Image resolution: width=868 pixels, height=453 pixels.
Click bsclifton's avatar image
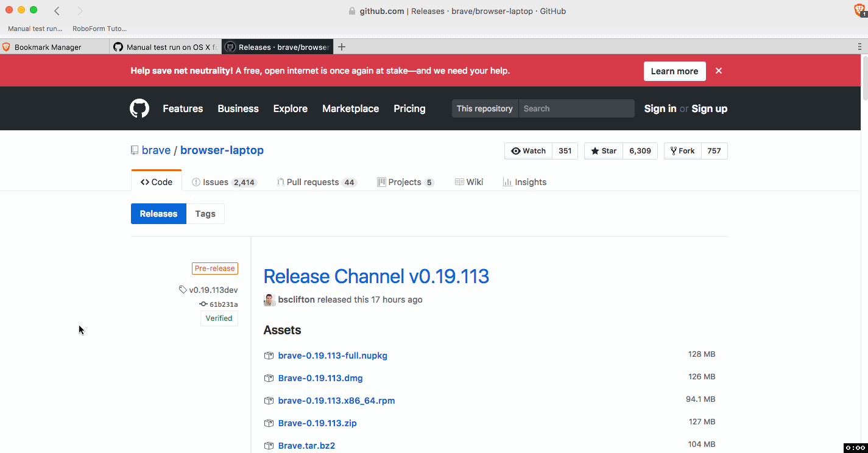click(x=269, y=300)
